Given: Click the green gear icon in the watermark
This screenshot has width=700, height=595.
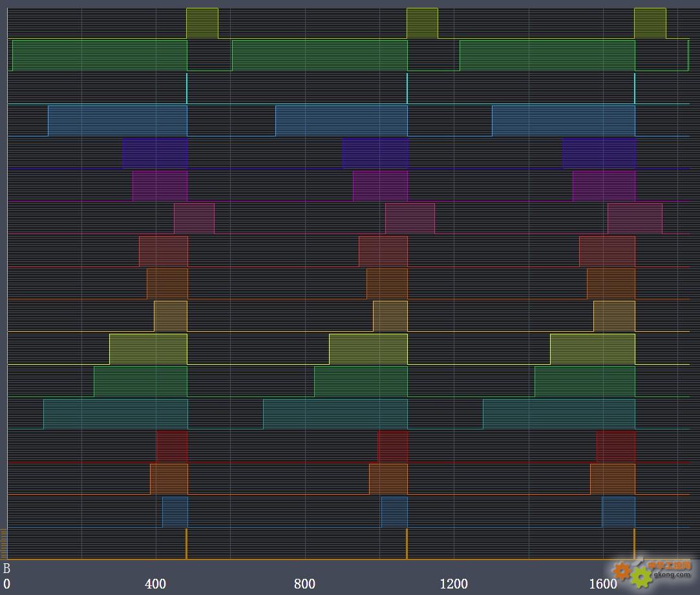Looking at the screenshot, I should pyautogui.click(x=641, y=578).
